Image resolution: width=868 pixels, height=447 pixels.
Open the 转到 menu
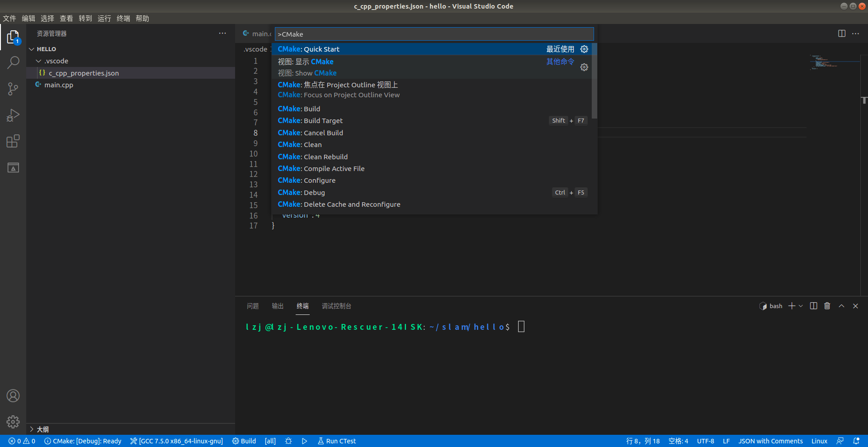tap(85, 18)
